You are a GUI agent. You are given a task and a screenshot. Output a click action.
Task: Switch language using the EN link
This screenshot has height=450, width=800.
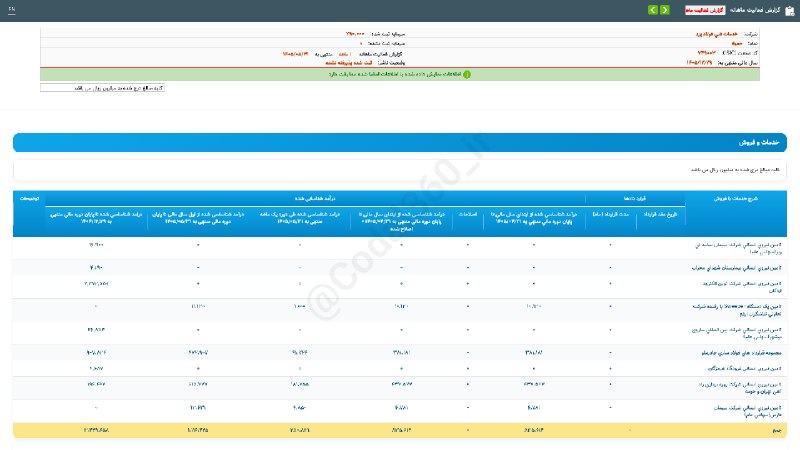(12, 9)
